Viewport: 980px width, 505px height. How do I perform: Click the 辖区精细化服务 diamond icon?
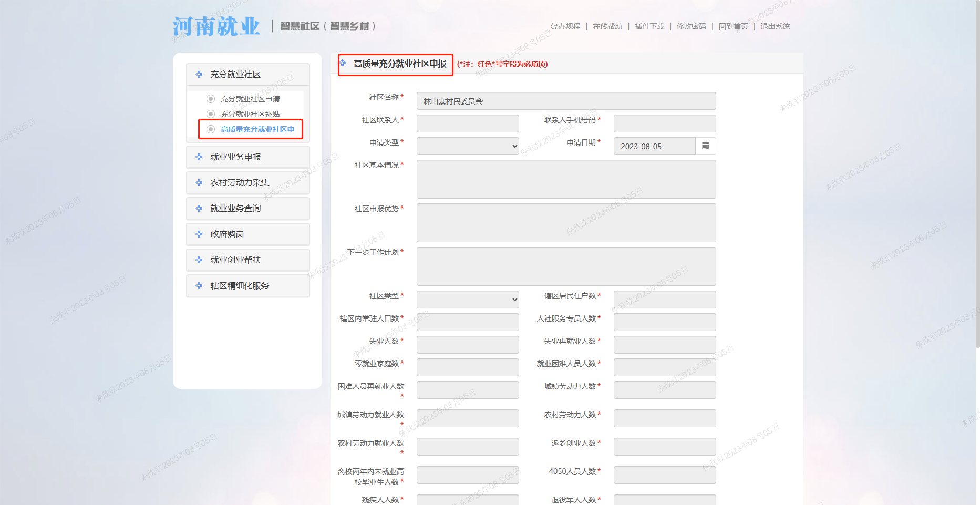click(x=199, y=285)
